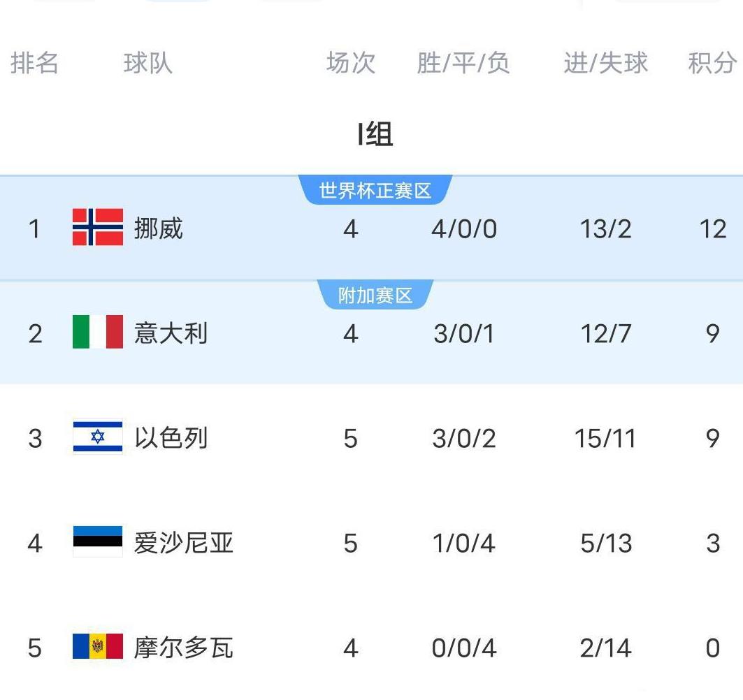Tap the 附加赛区 zone badge
Screen dimensions: 743x700
click(375, 296)
